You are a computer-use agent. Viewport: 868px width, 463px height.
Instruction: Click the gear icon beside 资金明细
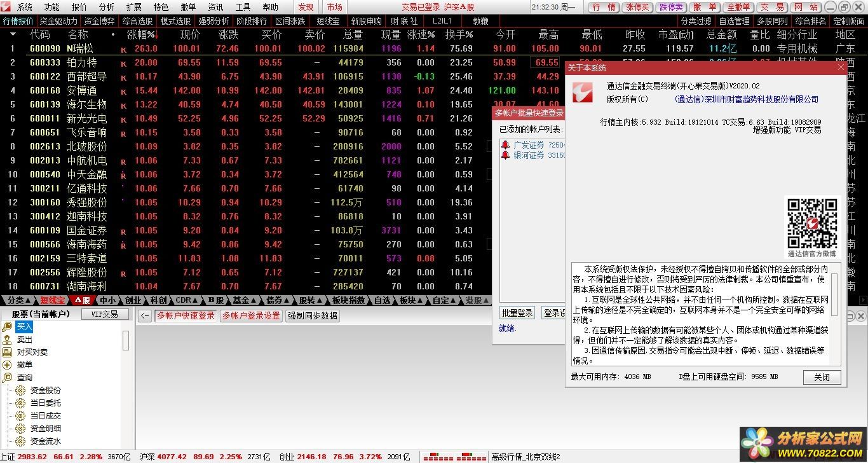click(x=21, y=429)
